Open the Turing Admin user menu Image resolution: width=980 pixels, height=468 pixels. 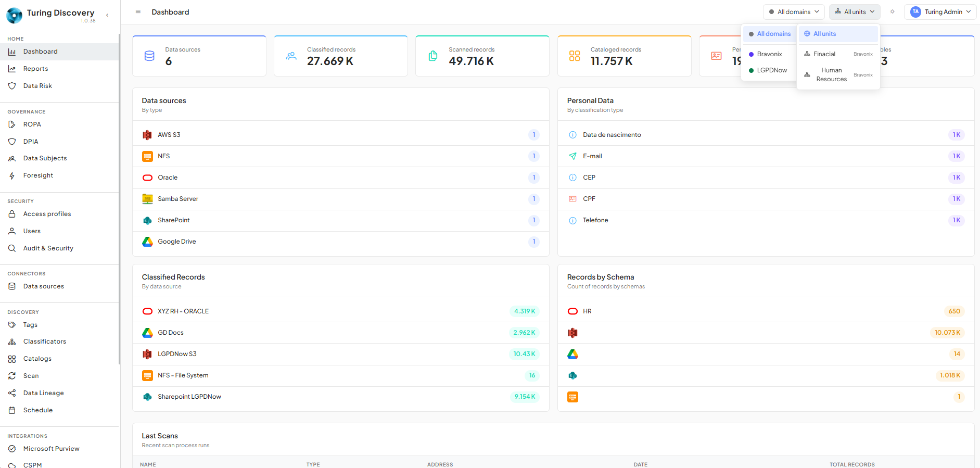pyautogui.click(x=940, y=12)
